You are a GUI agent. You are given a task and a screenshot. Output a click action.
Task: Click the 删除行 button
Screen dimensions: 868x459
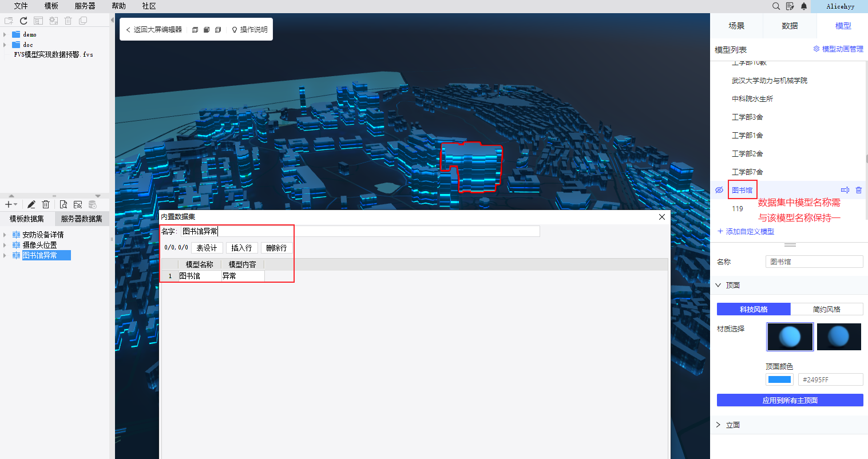pyautogui.click(x=276, y=248)
